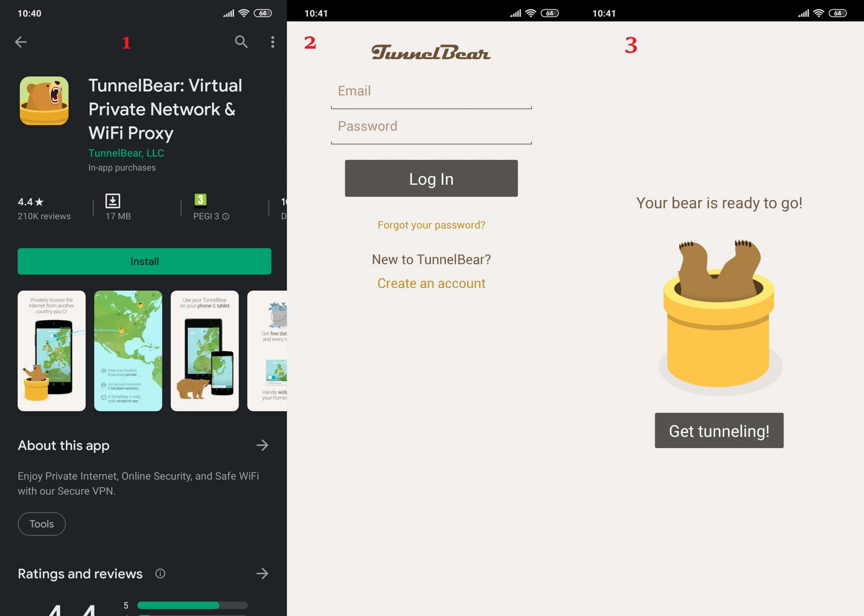Click the back arrow icon
The image size is (864, 616).
(x=20, y=41)
